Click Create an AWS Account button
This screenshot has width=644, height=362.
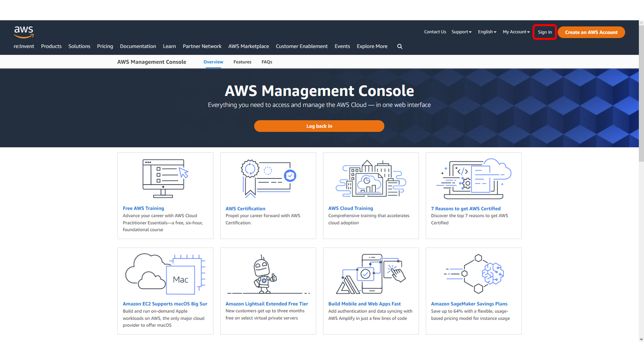tap(591, 32)
